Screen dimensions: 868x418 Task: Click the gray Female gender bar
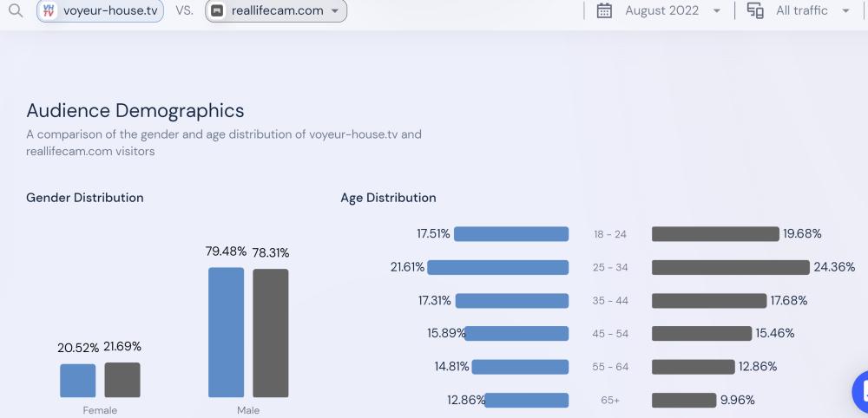pyautogui.click(x=122, y=380)
